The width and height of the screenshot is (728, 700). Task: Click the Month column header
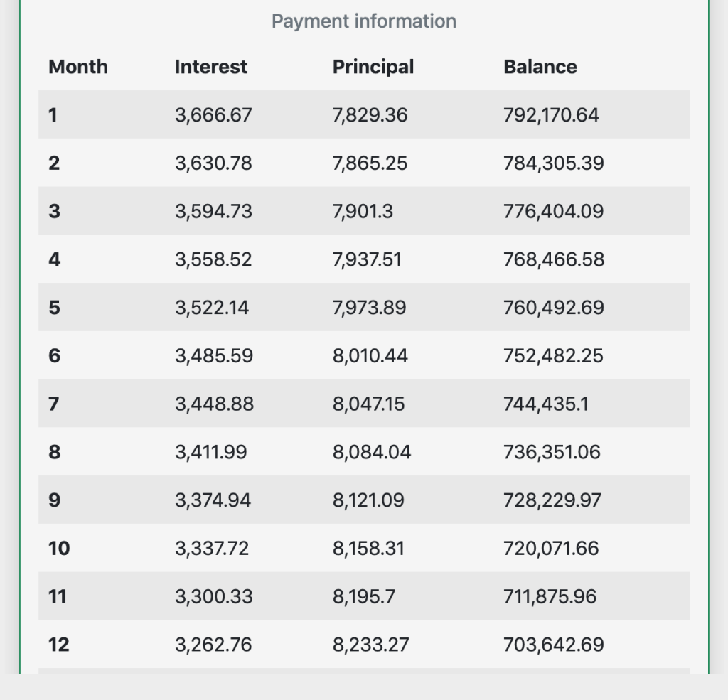tap(78, 67)
